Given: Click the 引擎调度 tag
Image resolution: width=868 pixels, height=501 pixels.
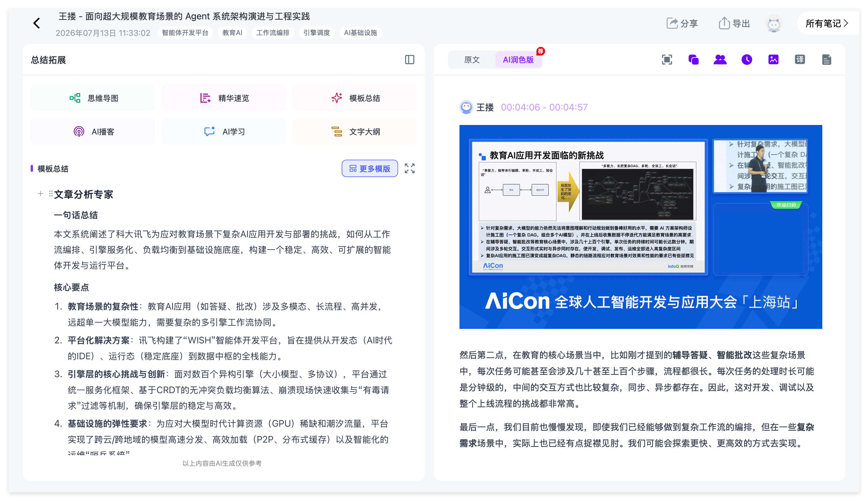Looking at the screenshot, I should 316,33.
